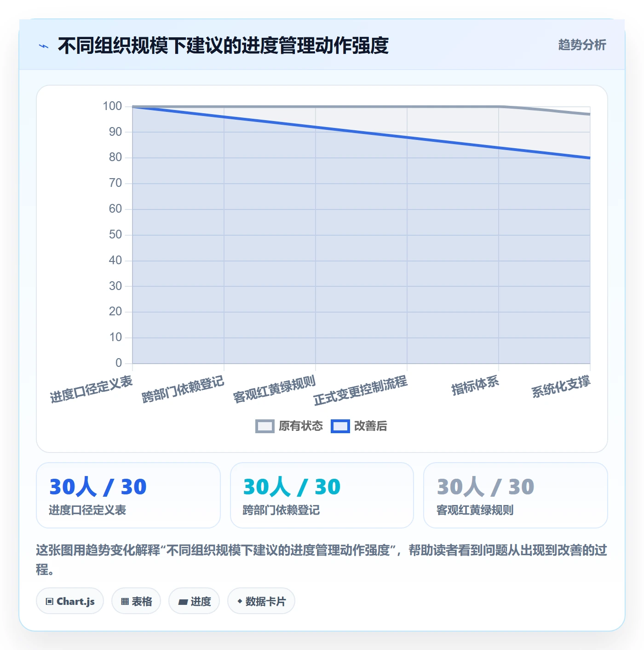Select the Chart.js tag chip
The width and height of the screenshot is (644, 650).
70,601
